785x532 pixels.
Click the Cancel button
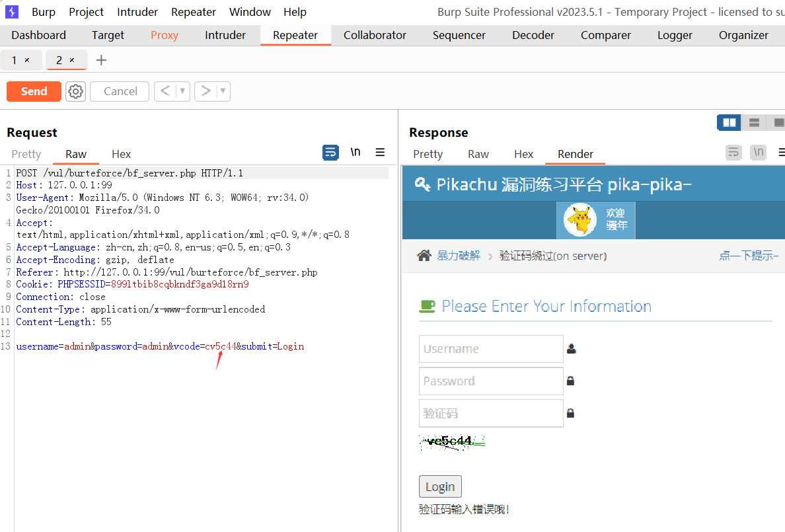pos(120,91)
